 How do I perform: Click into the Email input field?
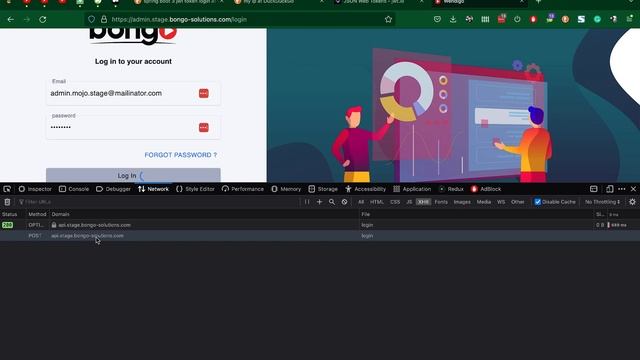(x=133, y=93)
